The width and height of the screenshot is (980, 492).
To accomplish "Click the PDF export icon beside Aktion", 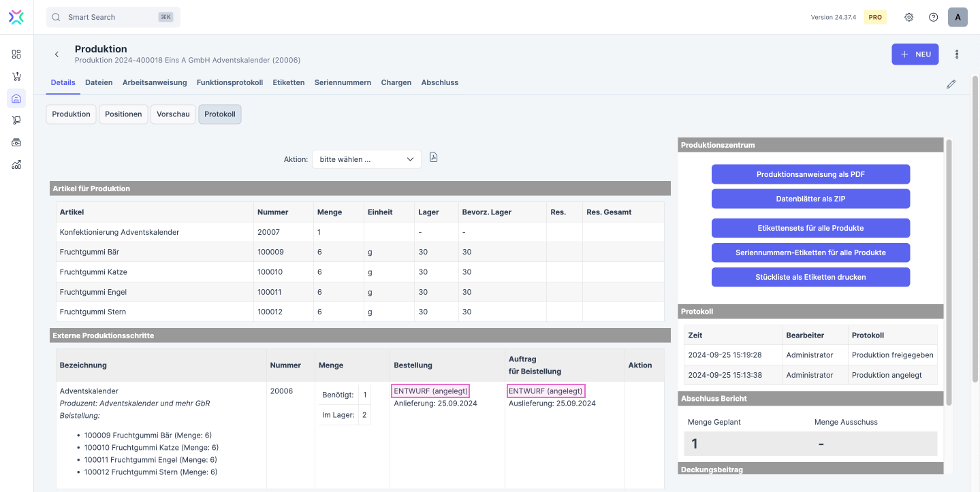I will pos(433,158).
